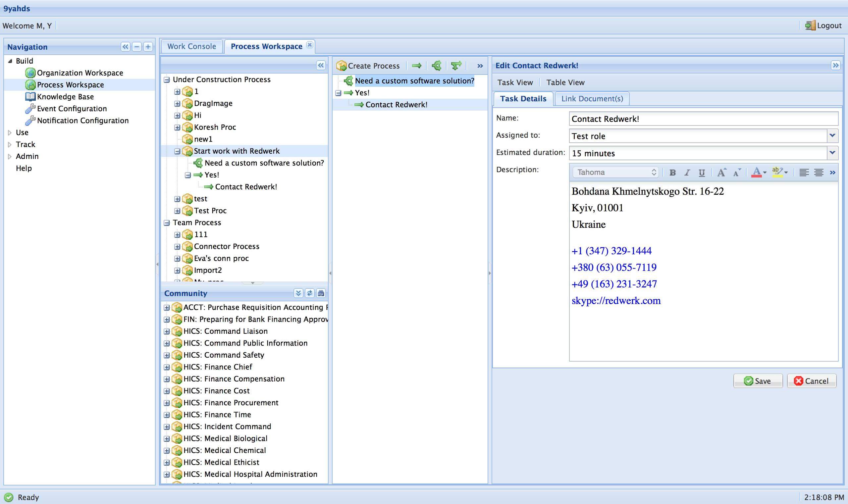Viewport: 848px width, 504px height.
Task: Open the Assigned to dropdown arrow
Action: [832, 135]
